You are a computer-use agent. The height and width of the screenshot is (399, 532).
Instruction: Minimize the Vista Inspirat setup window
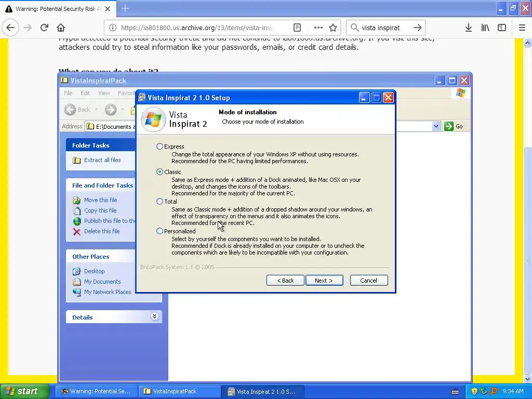(364, 98)
